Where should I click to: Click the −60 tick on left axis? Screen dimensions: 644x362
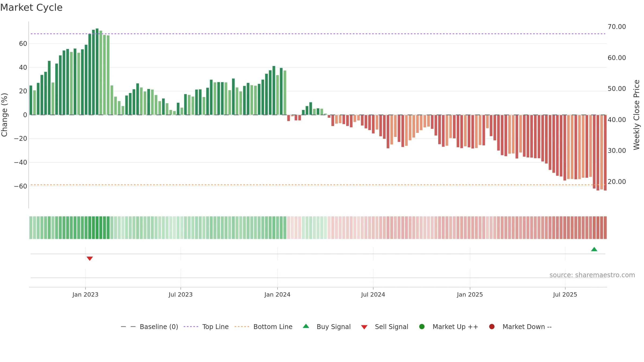click(x=21, y=186)
